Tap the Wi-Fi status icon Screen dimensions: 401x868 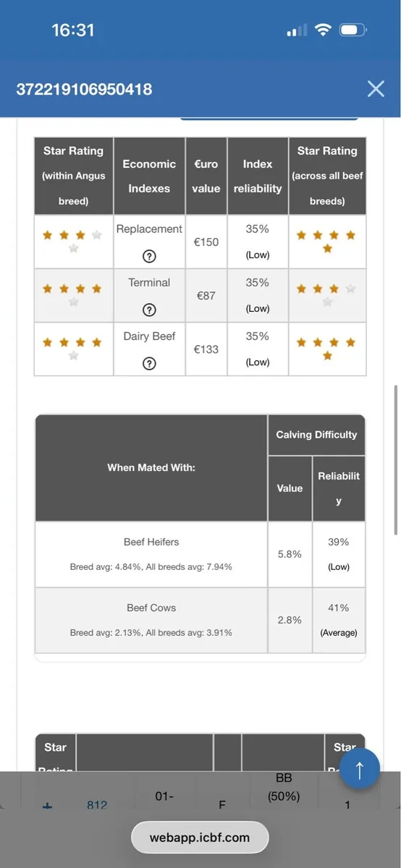click(322, 30)
